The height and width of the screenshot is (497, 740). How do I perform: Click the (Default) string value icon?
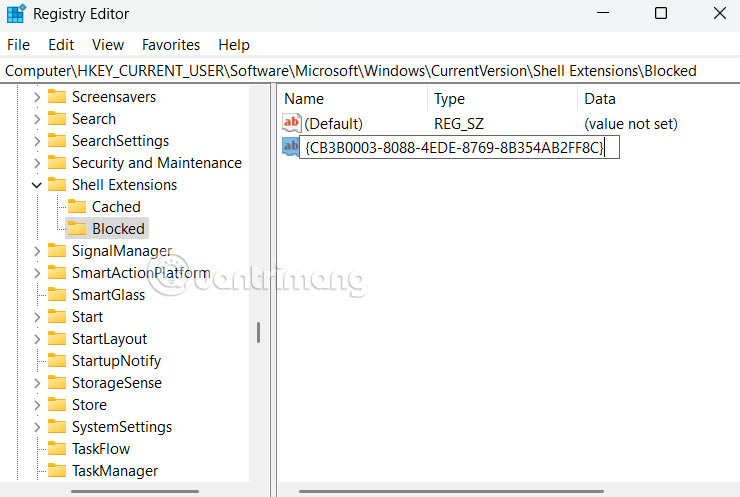[x=292, y=123]
